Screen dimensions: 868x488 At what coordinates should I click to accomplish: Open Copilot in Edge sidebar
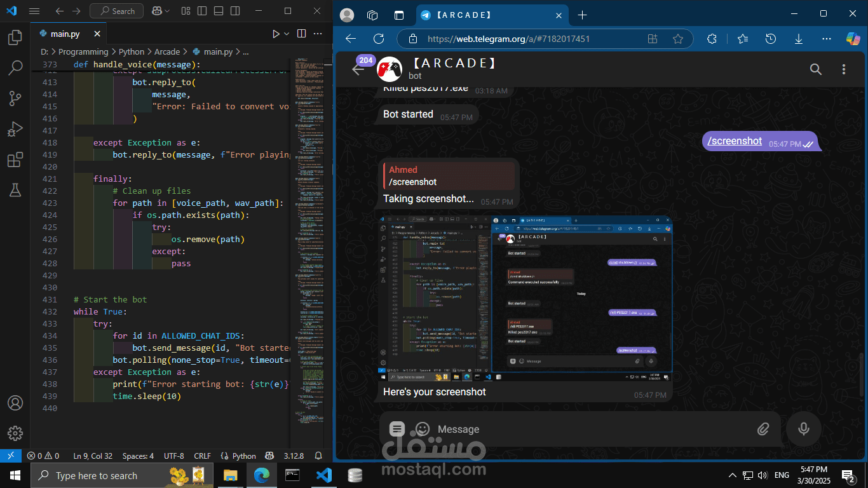point(853,39)
